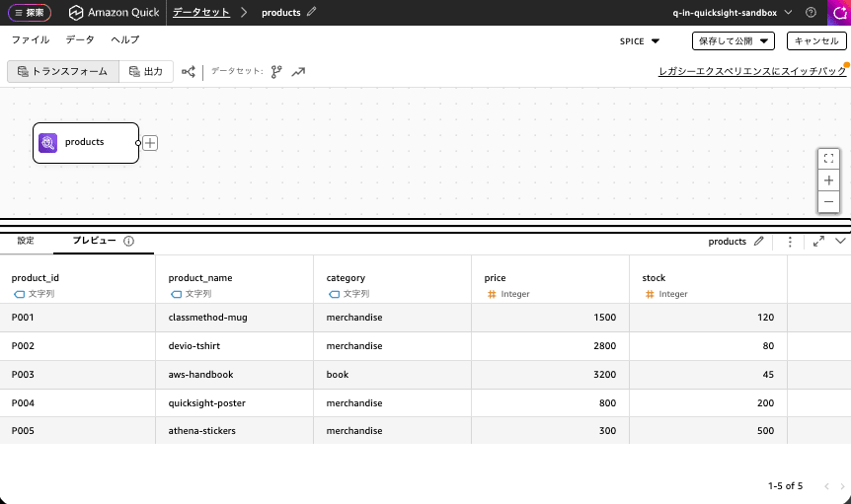Select cell athena-stickers
This screenshot has height=504, width=851.
[234, 431]
